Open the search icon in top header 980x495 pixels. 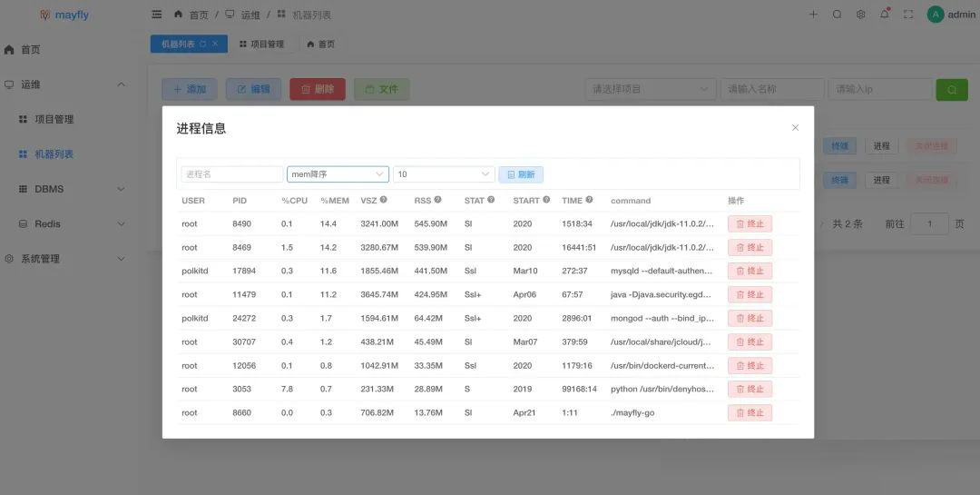[x=837, y=15]
